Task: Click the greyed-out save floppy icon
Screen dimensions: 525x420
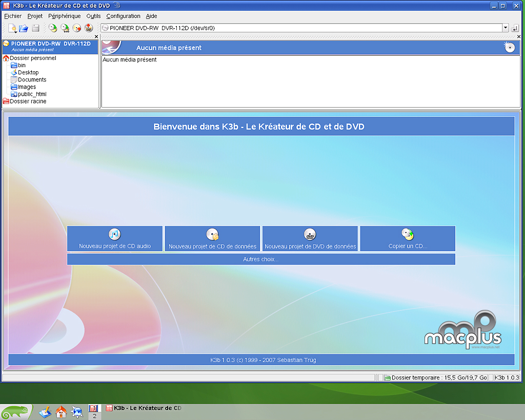Action: [35, 28]
